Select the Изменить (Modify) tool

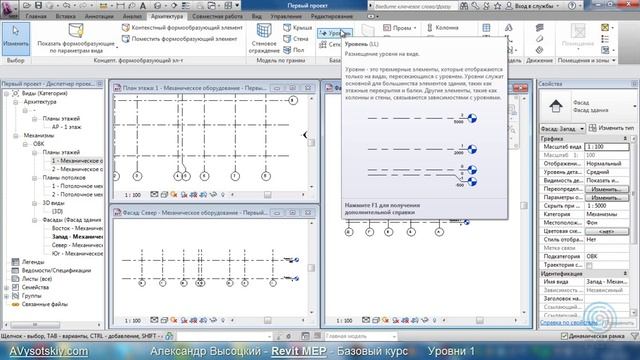16,39
